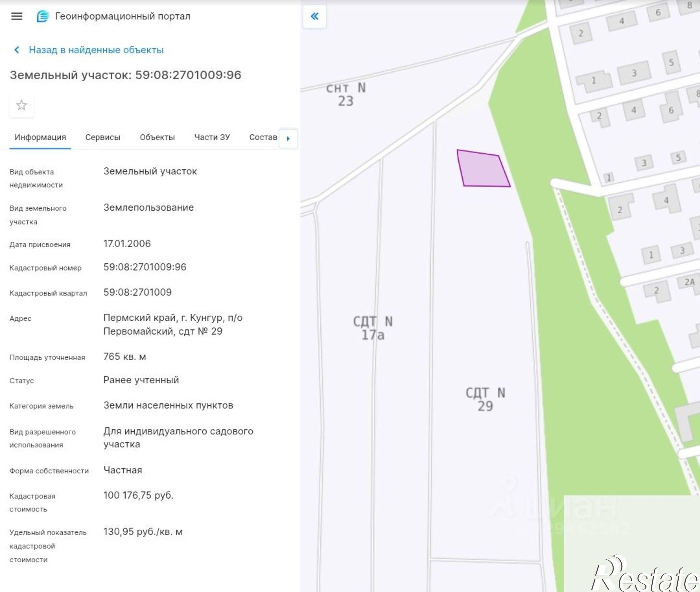Click cadastral quarter value 59:08:2701009

tap(138, 292)
